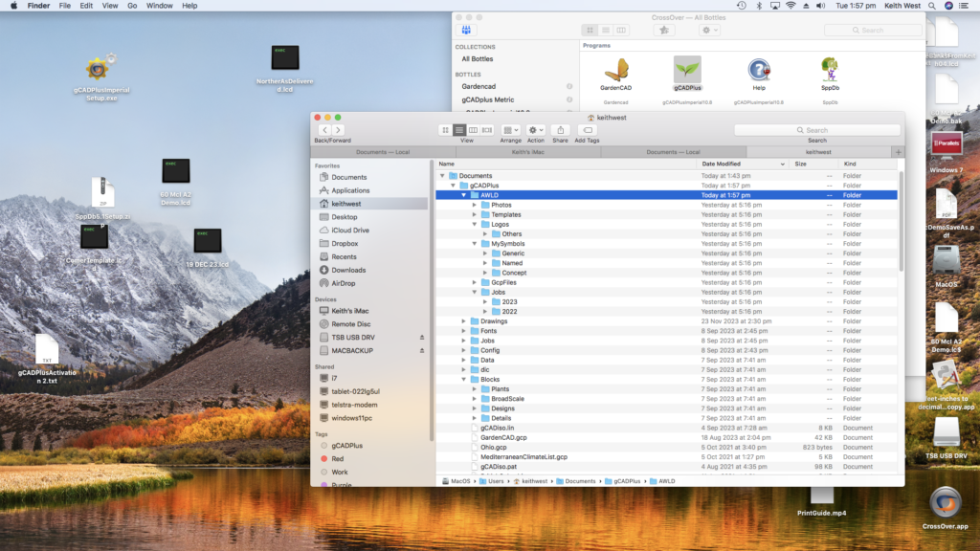Open gCADPlus program in CrossOver
980x551 pixels.
click(x=687, y=73)
